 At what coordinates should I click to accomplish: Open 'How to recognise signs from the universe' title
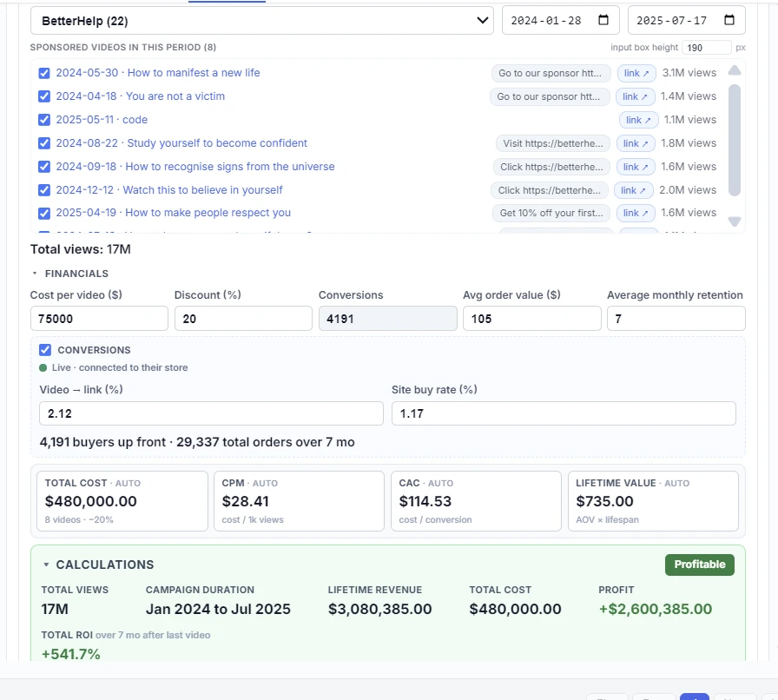[x=195, y=166]
